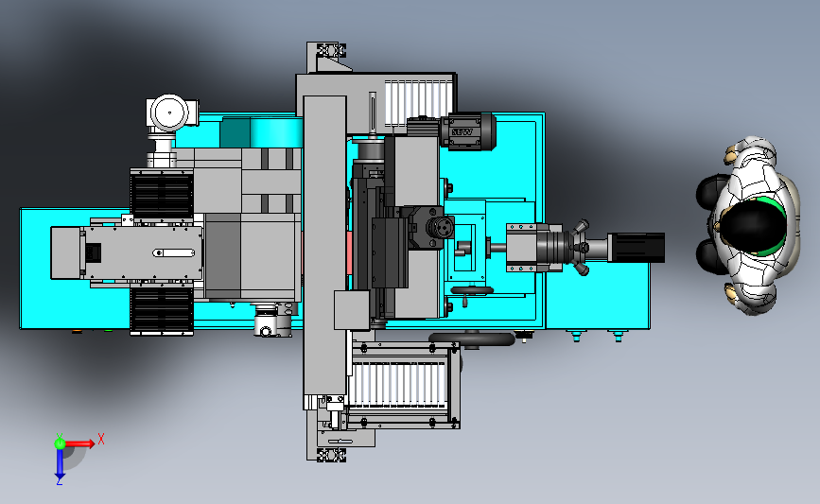Select the upper black bellows cover
The image size is (820, 504).
tap(162, 196)
